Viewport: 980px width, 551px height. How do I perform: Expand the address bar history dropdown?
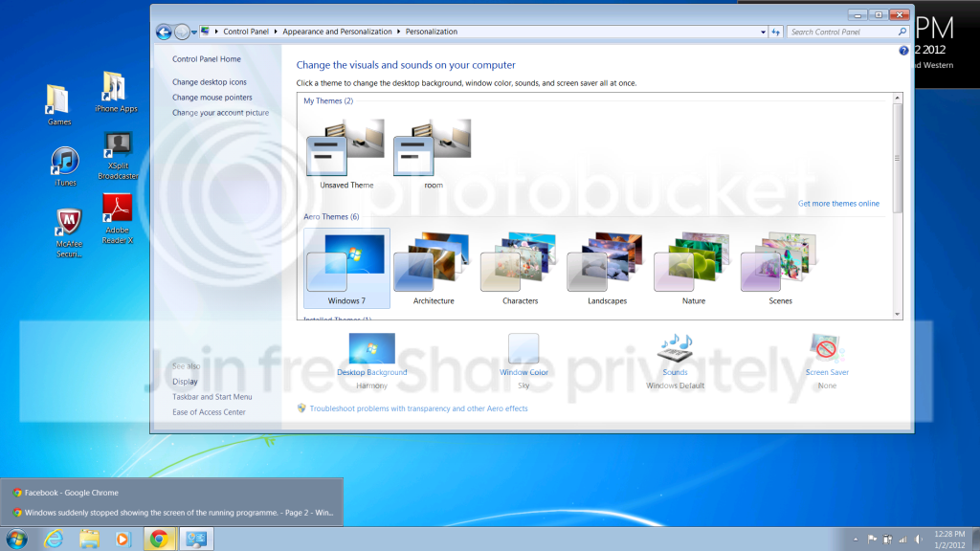pyautogui.click(x=763, y=32)
